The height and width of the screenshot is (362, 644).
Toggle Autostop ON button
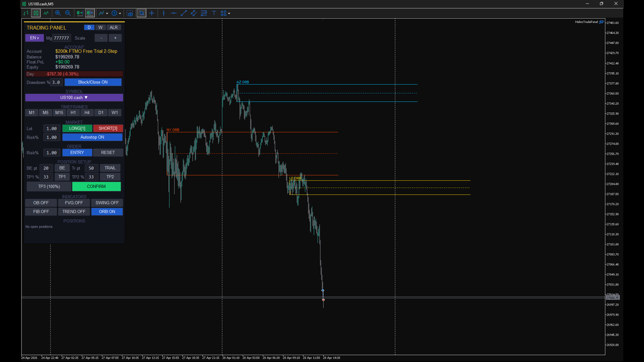click(x=92, y=137)
